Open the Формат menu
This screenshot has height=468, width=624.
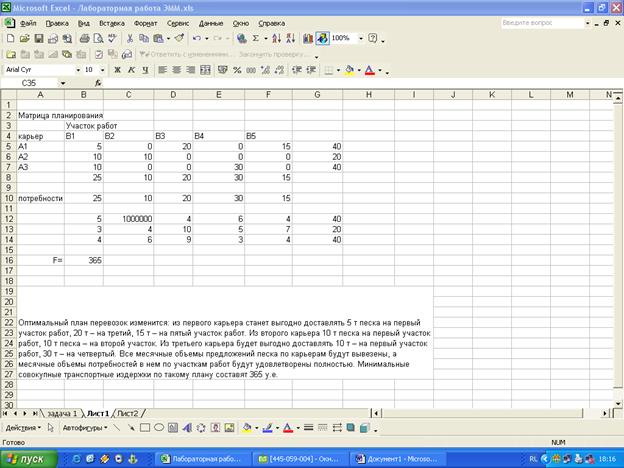pos(145,23)
